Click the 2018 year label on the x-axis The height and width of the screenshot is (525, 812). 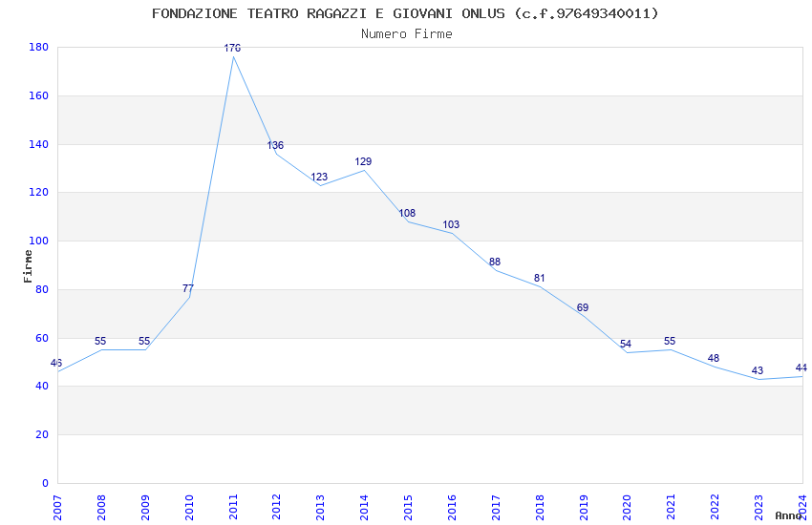click(540, 508)
